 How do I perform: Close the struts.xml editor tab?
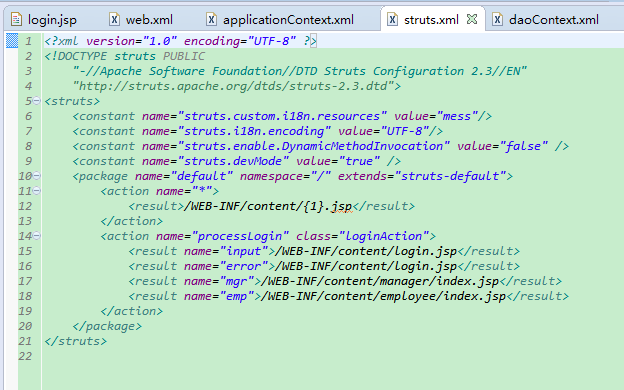(472, 19)
